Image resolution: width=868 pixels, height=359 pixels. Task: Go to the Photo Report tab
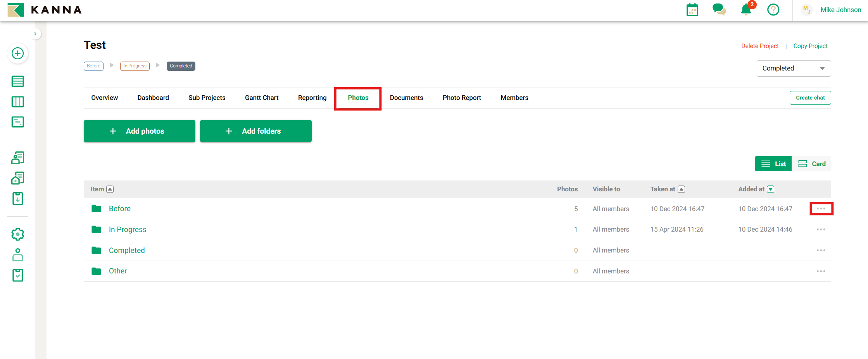click(x=462, y=98)
